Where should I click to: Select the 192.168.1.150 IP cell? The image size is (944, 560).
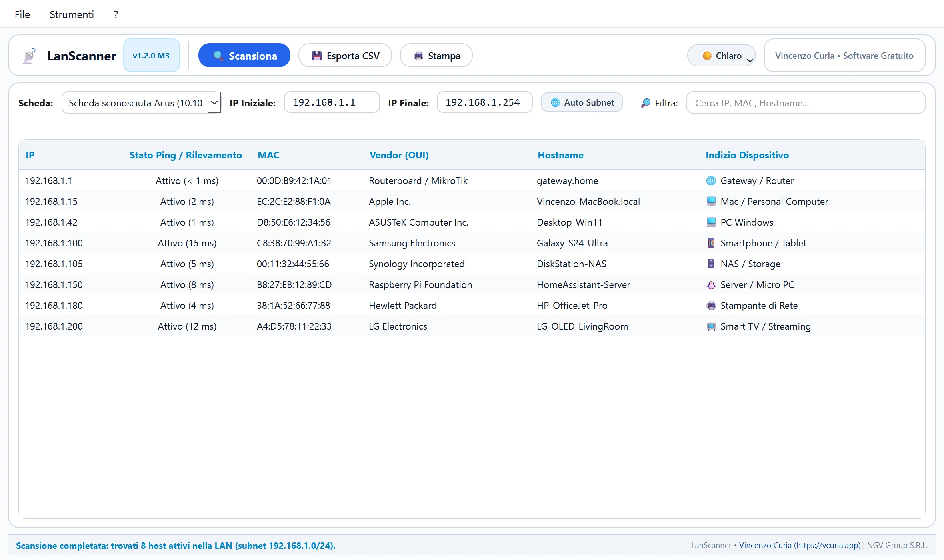pos(54,285)
